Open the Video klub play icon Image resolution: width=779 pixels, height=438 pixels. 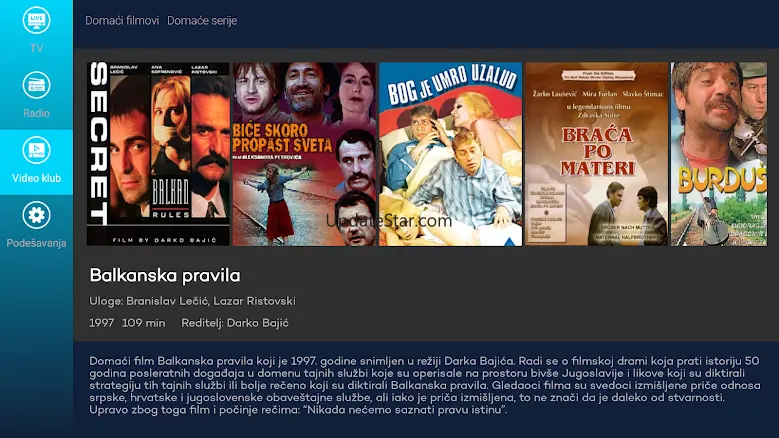click(36, 150)
